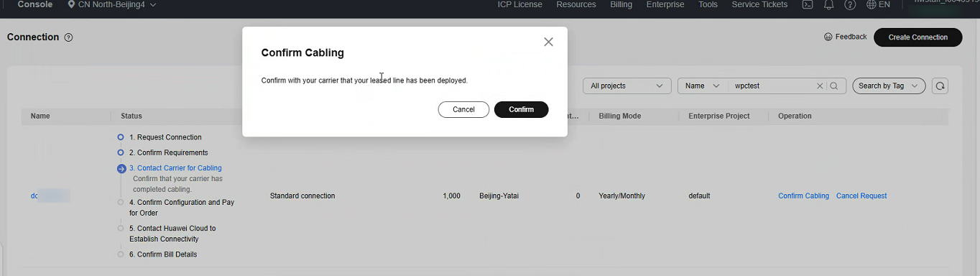Launch the CloudShell terminal icon
This screenshot has height=276, width=980.
[x=808, y=4]
